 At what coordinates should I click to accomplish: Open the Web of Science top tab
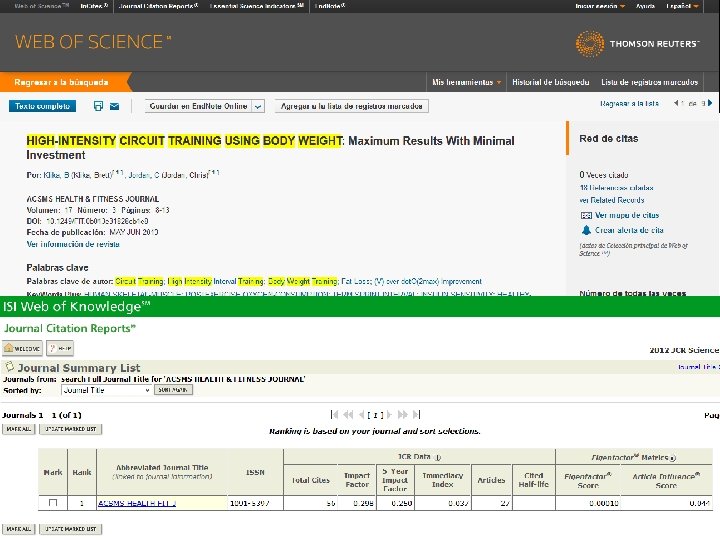point(41,6)
